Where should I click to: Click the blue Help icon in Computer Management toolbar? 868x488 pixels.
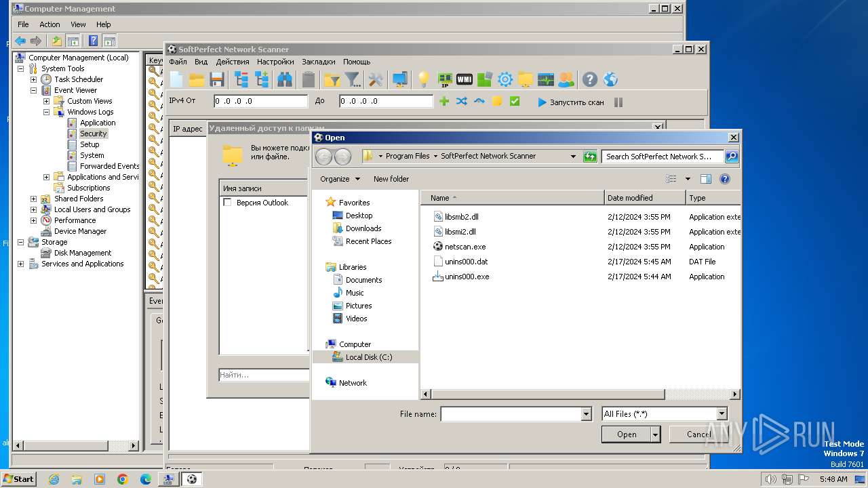tap(93, 41)
